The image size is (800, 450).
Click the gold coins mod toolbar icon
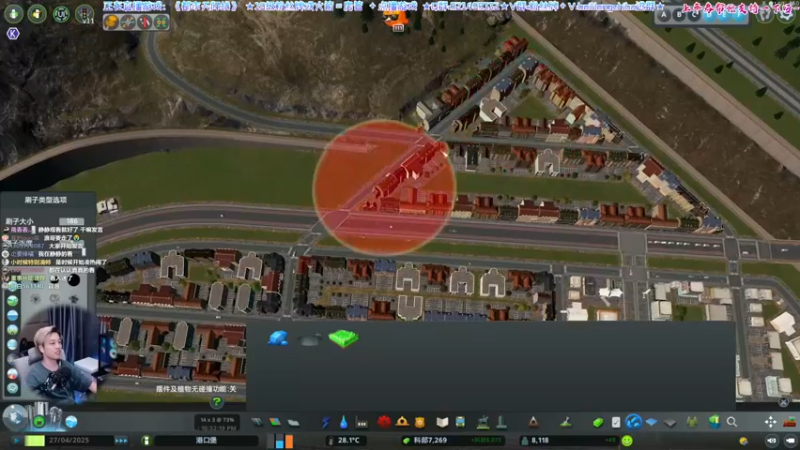111,22
